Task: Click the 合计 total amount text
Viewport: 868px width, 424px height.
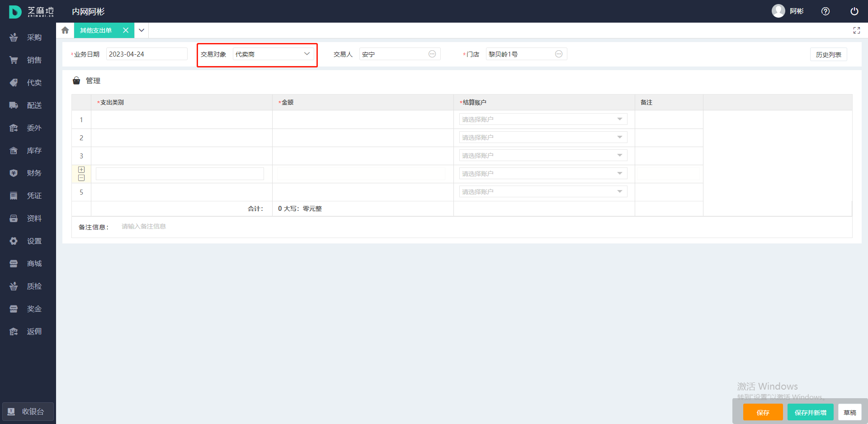Action: click(x=300, y=209)
